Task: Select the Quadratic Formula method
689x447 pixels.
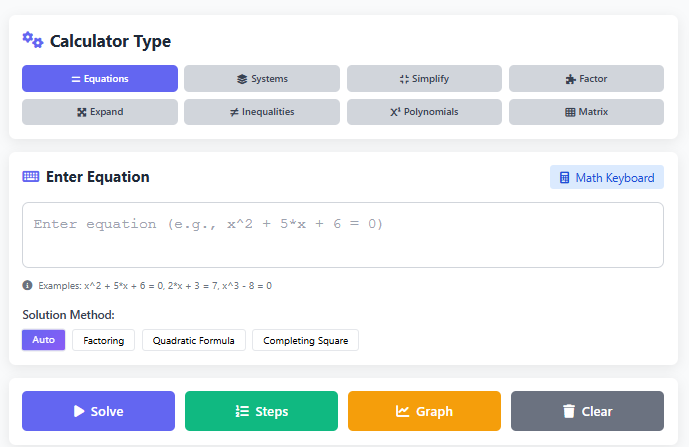Action: click(x=193, y=341)
